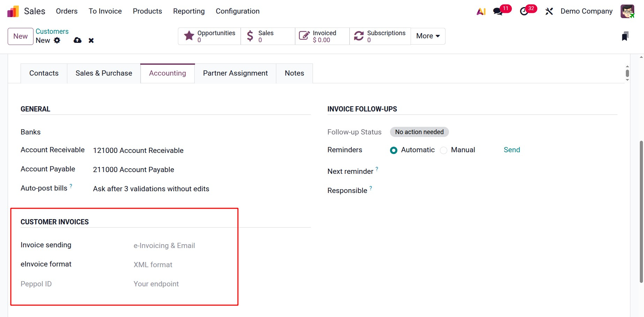Click the Sales app logo icon
The image size is (644, 317).
13,11
